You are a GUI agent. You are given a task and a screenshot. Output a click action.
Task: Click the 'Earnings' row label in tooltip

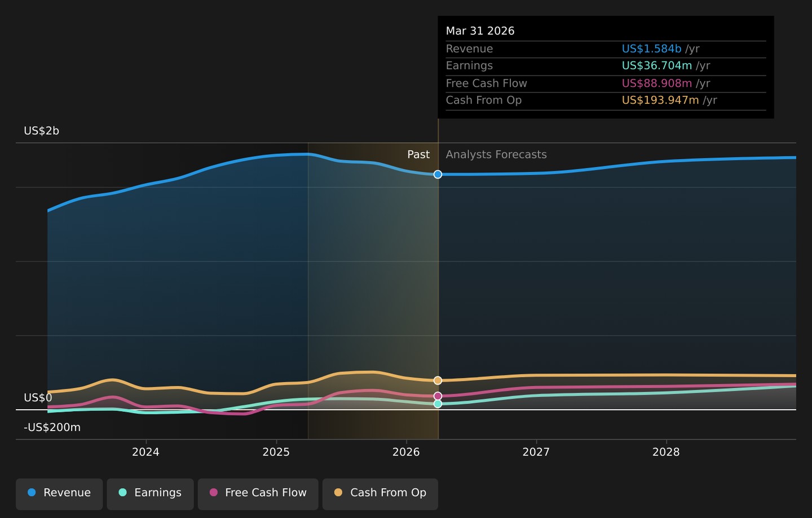point(469,66)
